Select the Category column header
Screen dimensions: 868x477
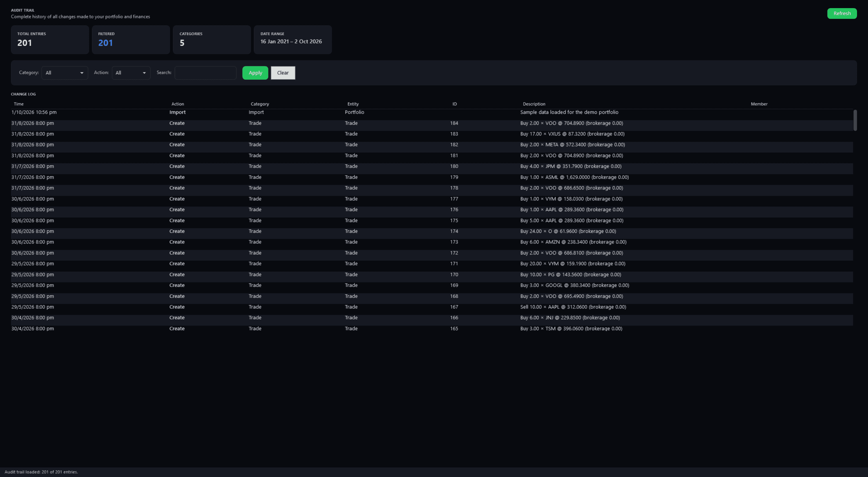tap(260, 104)
